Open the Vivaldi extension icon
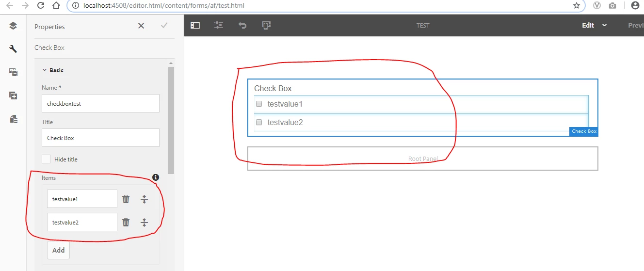 597,6
